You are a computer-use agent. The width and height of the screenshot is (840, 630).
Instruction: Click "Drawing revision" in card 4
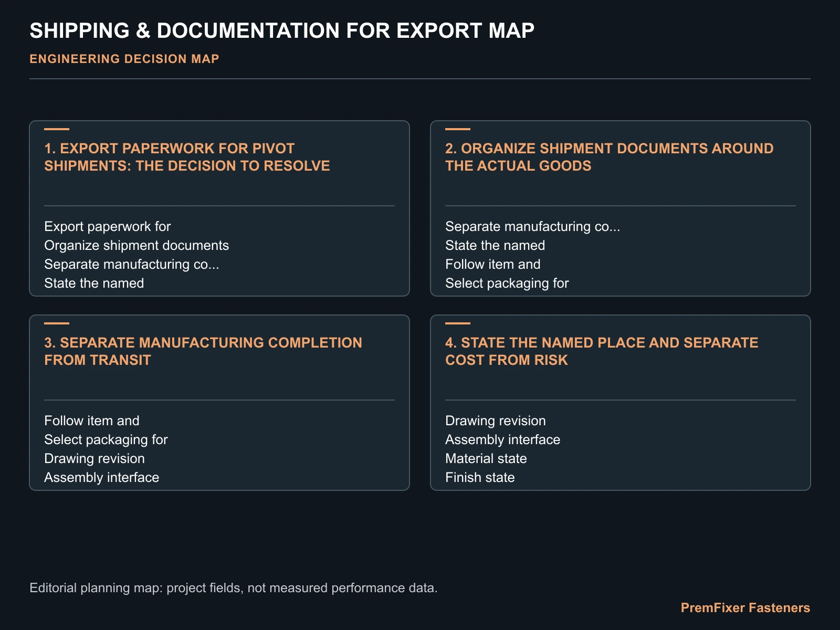pos(496,421)
